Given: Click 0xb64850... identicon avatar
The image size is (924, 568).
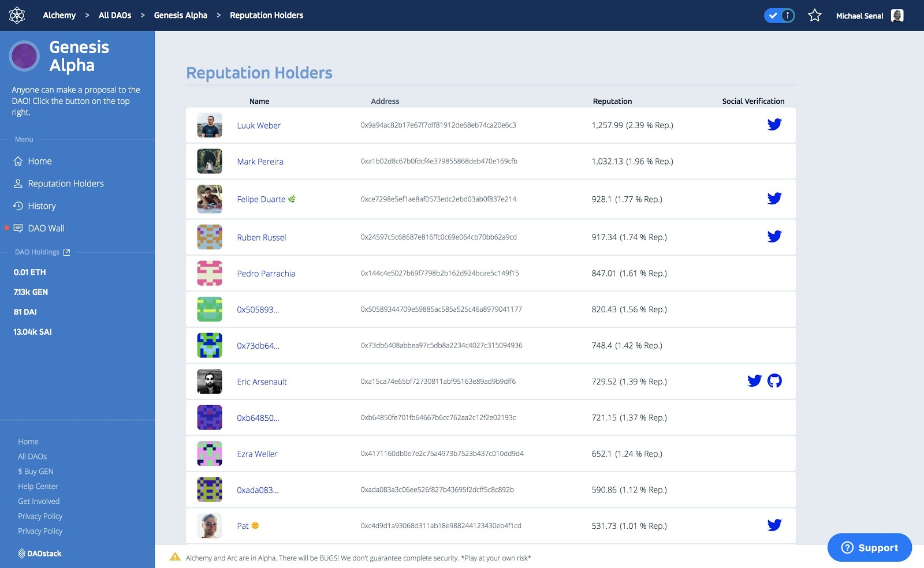Looking at the screenshot, I should (x=210, y=417).
